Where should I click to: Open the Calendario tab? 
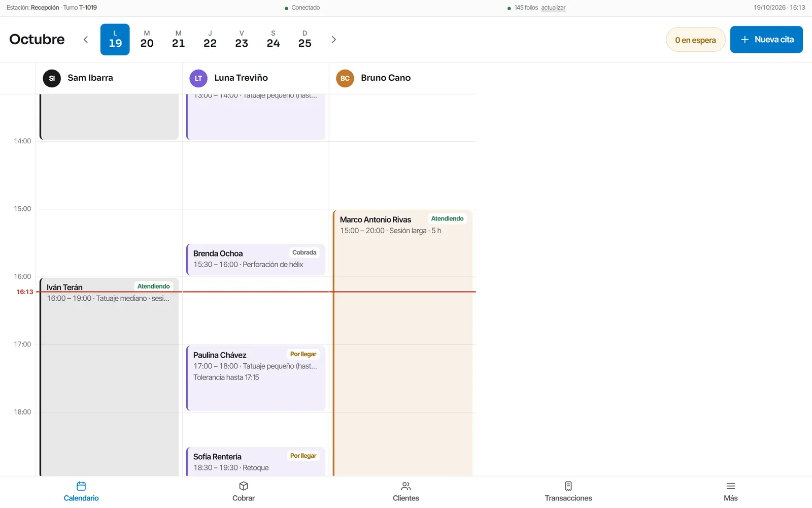point(81,492)
